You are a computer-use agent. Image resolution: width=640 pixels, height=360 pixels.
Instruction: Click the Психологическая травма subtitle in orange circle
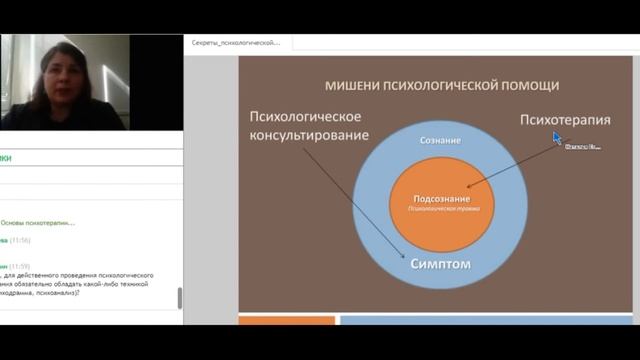444,209
